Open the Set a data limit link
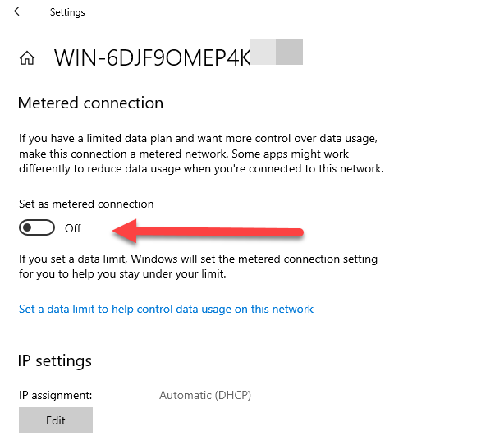This screenshot has height=445, width=504. (166, 310)
